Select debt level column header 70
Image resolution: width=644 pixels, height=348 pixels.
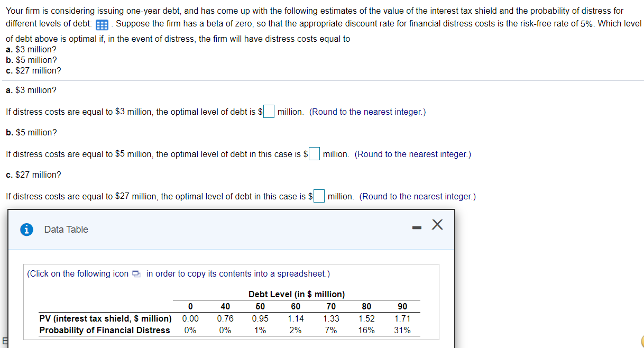331,307
